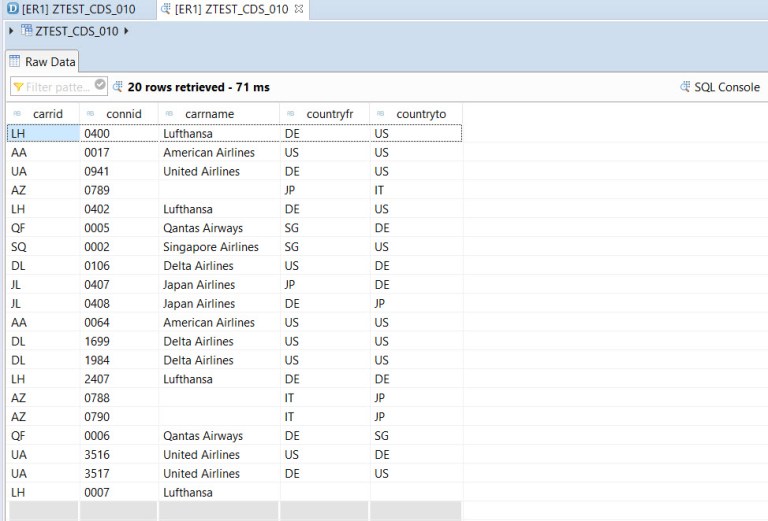Click the countryfr column header icon
Viewport: 768px width, 521px height.
tap(290, 114)
